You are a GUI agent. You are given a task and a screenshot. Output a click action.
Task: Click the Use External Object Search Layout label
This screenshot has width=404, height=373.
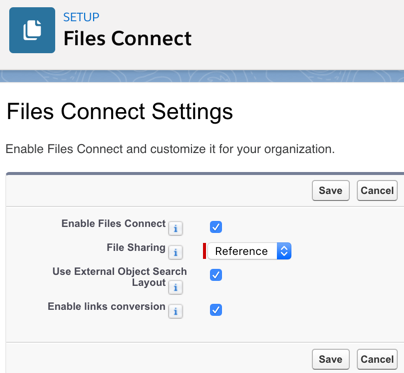(120, 277)
